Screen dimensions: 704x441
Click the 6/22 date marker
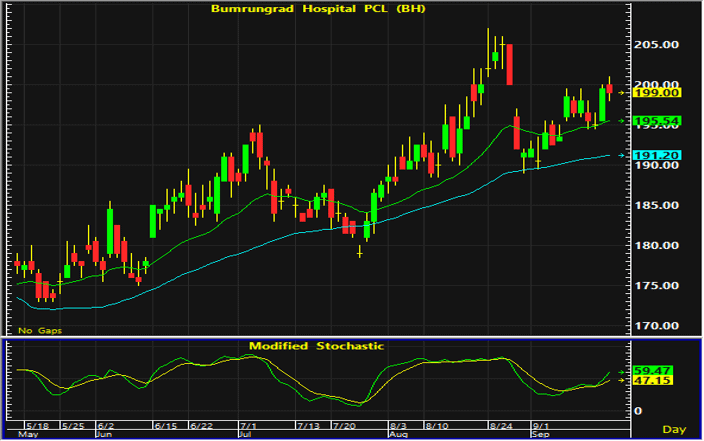[201, 426]
